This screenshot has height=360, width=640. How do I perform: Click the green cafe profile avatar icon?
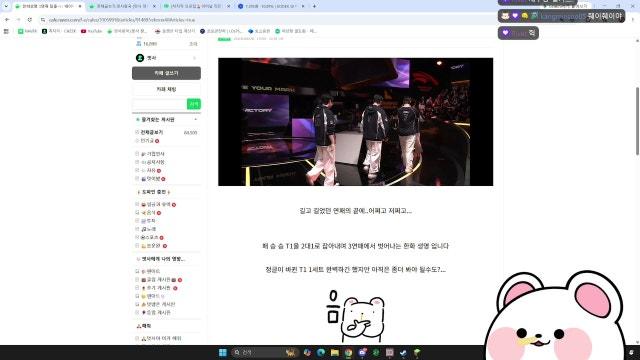[140, 58]
